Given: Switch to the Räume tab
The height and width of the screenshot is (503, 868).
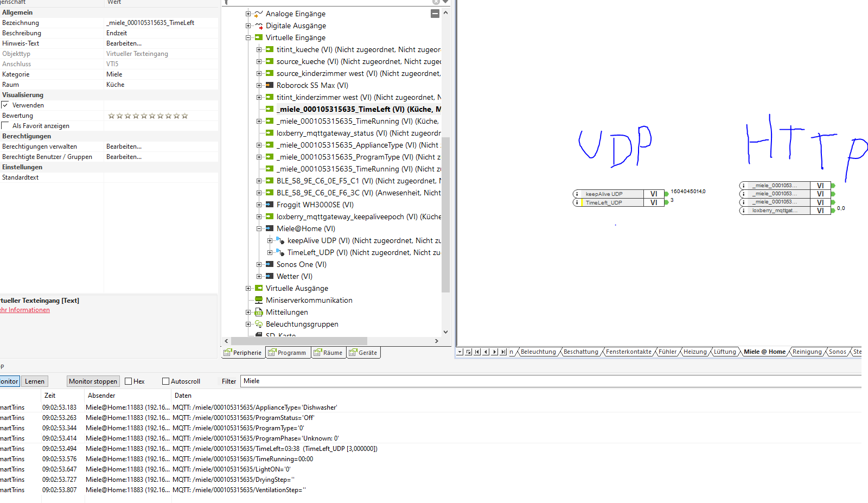Looking at the screenshot, I should point(328,353).
